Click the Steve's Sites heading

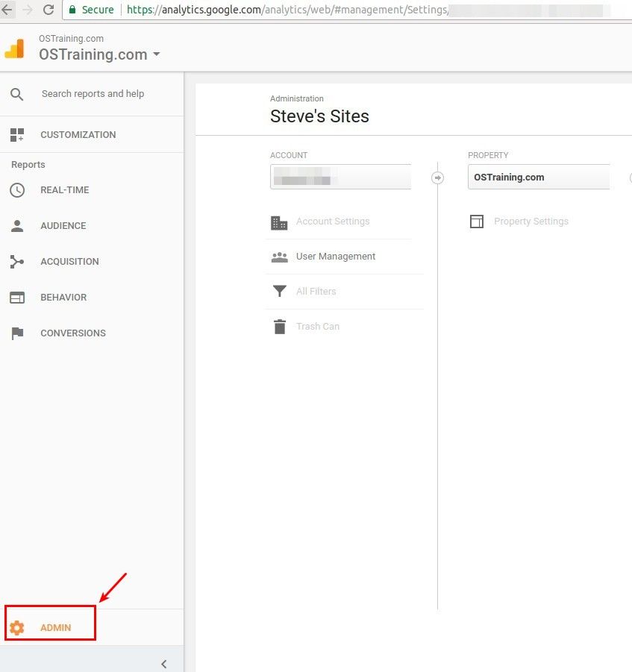click(x=319, y=116)
